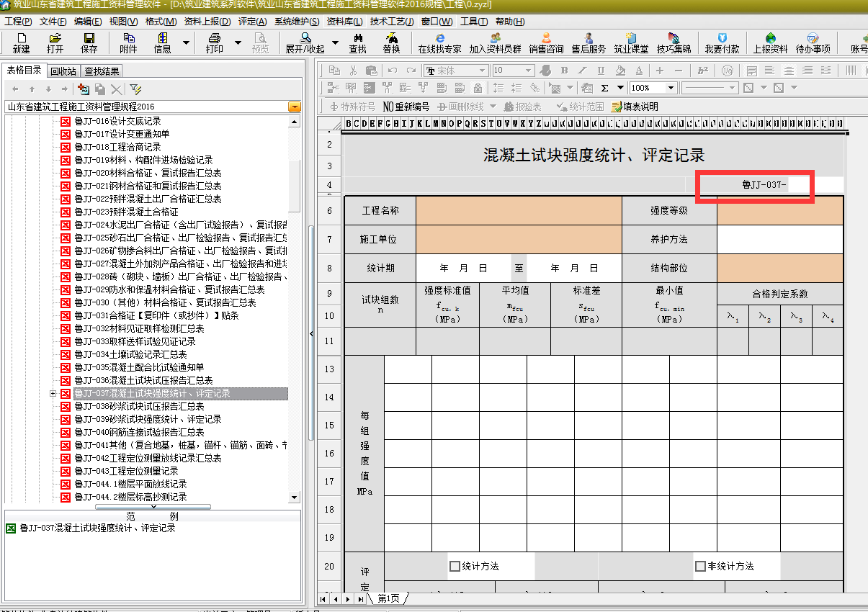Image resolution: width=868 pixels, height=612 pixels.
Task: Click the 新建 (New) toolbar icon
Action: click(x=21, y=42)
